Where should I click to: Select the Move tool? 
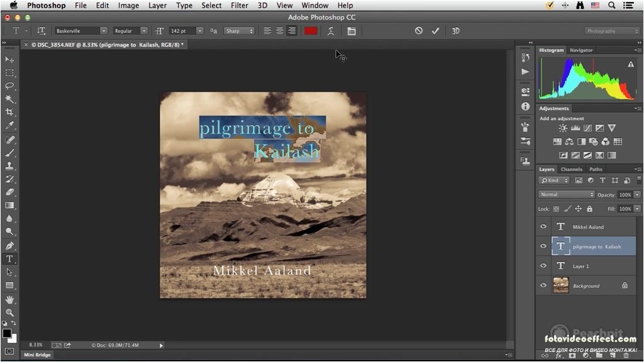[x=9, y=60]
